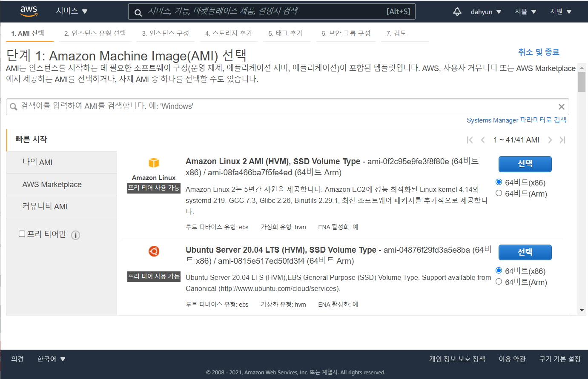Open 개인 정보 보호 정책 footer link
Image resolution: width=588 pixels, height=379 pixels.
tap(457, 359)
